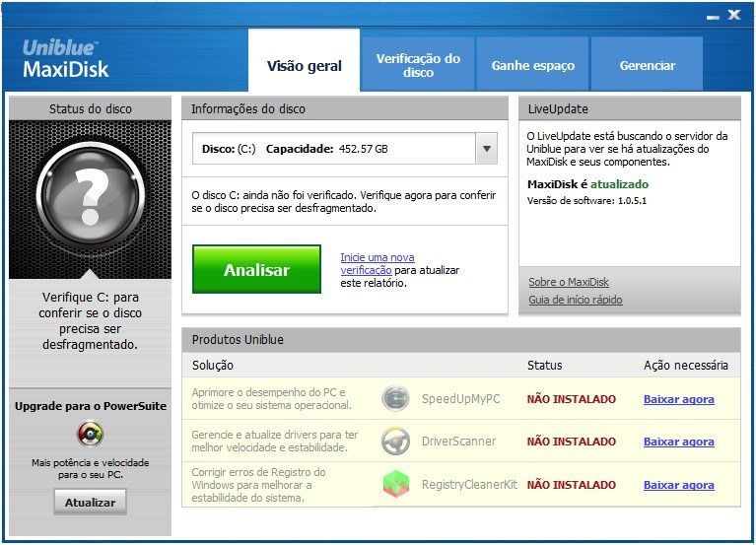The image size is (756, 545).
Task: Open the disk selection dropdown arrow
Action: pos(487,149)
